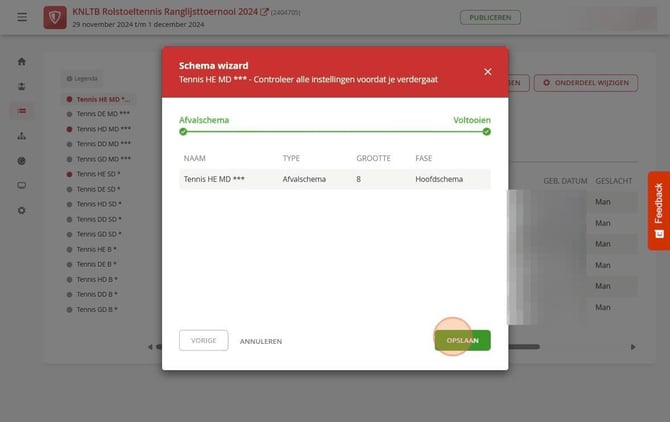Click the VORIGE button
This screenshot has width=670, height=422.
point(203,340)
